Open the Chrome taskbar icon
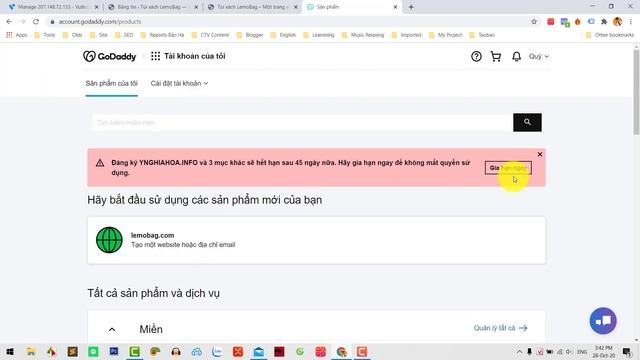Viewport: 640px width, 360px height. [x=342, y=351]
